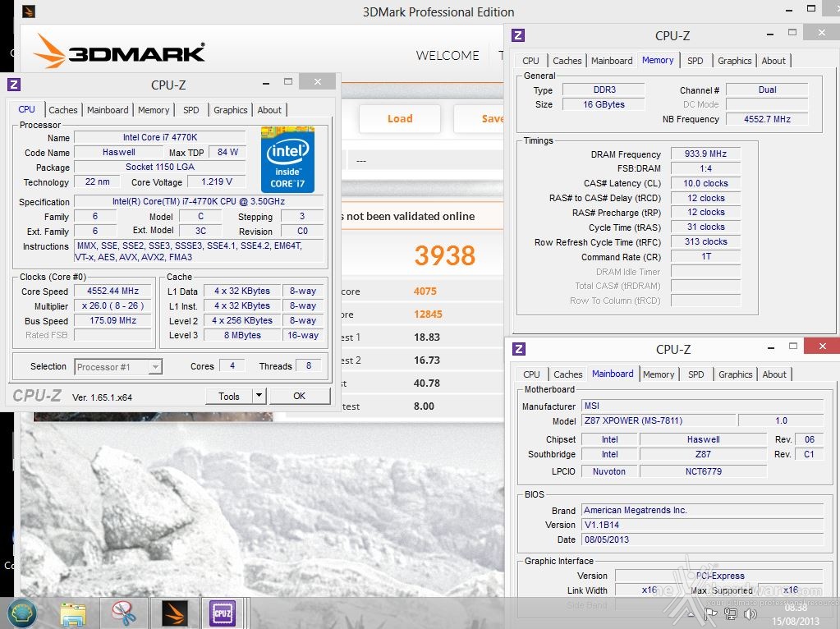Open Caches tab in the Memory CPU-Z window
840x629 pixels.
point(567,61)
